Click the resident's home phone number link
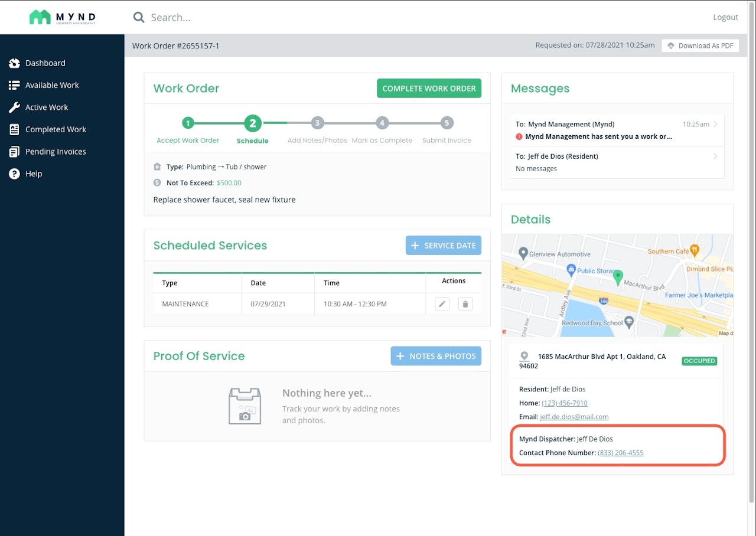Viewport: 756px width, 536px height. tap(564, 403)
